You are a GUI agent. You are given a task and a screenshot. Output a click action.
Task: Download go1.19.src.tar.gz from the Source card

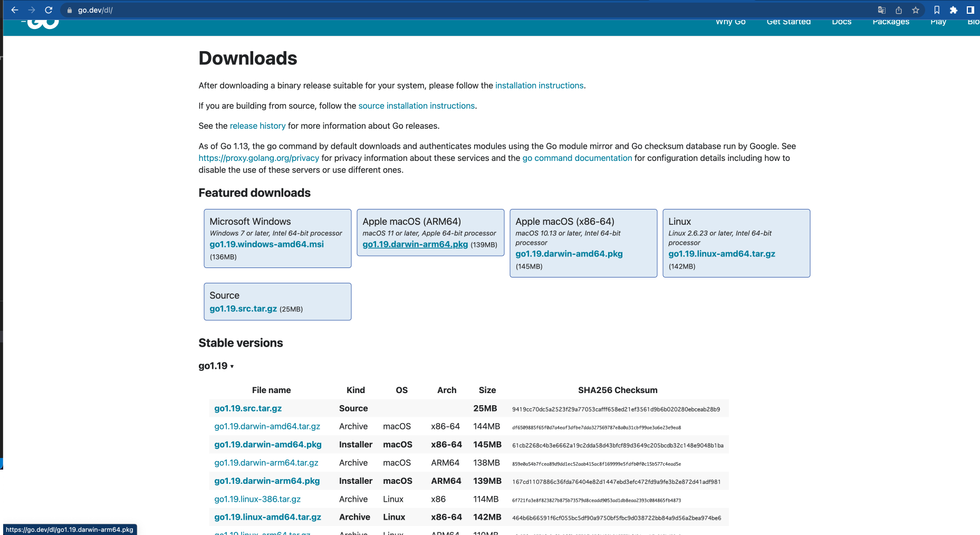(243, 309)
